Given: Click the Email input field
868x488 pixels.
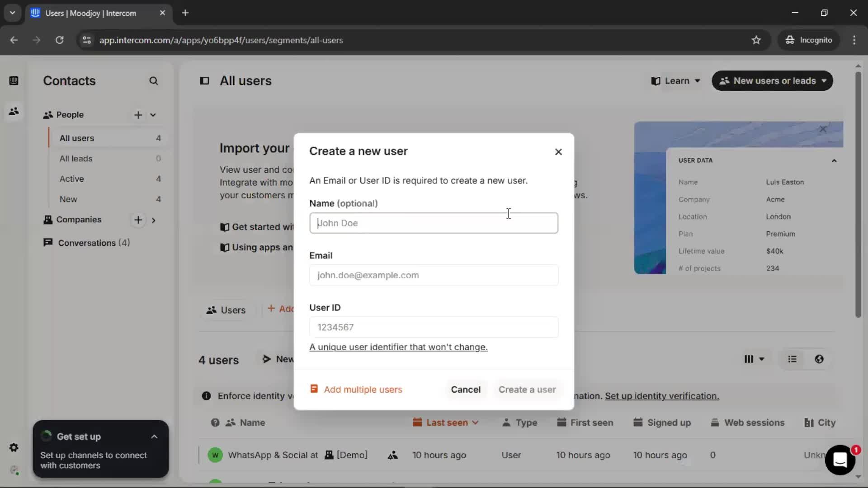Looking at the screenshot, I should (434, 275).
